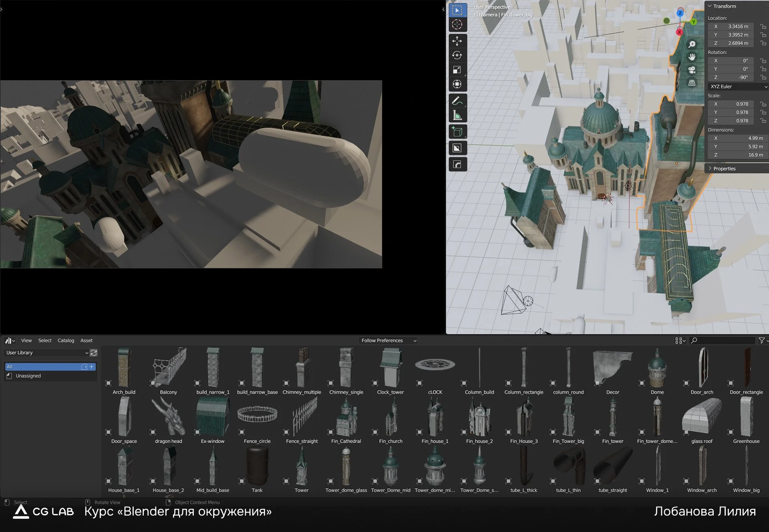
Task: Select the Move tool in toolbar
Action: 457,41
